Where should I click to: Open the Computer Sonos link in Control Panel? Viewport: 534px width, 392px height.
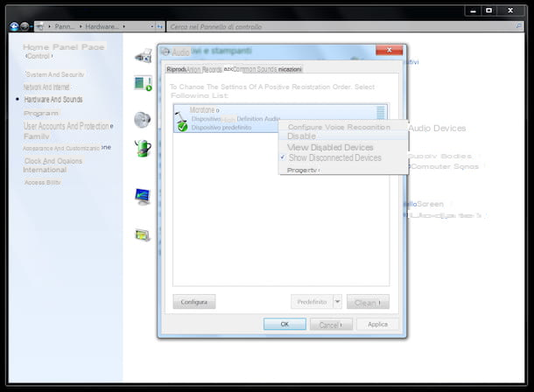point(445,166)
